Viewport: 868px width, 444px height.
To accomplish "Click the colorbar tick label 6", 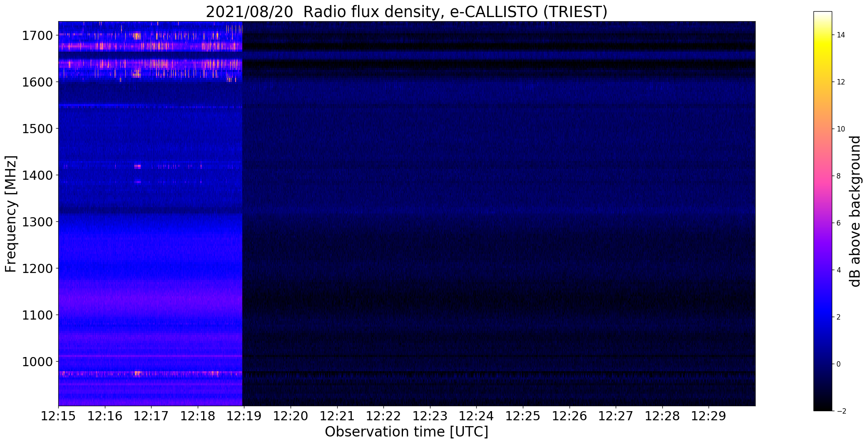I will 838,223.
